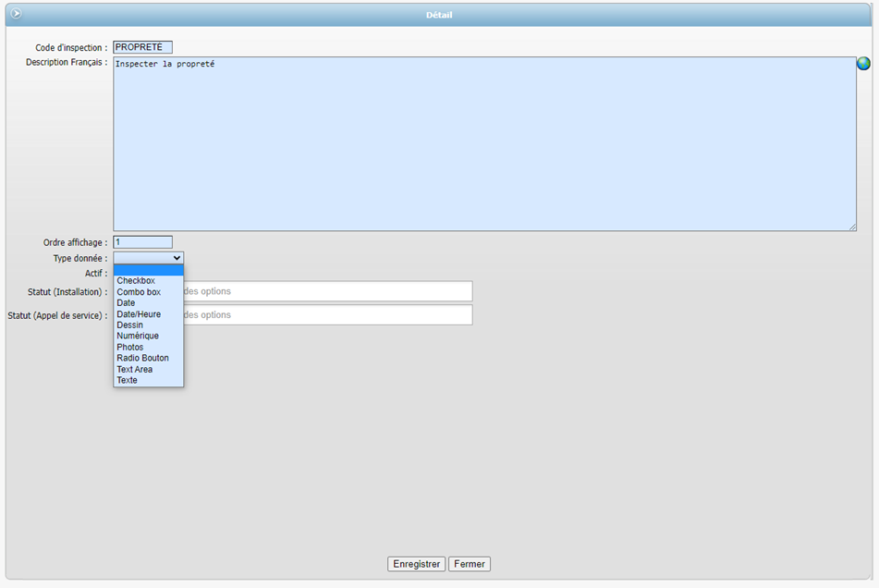Image resolution: width=879 pixels, height=588 pixels.
Task: Select the blank highlighted option in the dropdown
Action: [148, 270]
